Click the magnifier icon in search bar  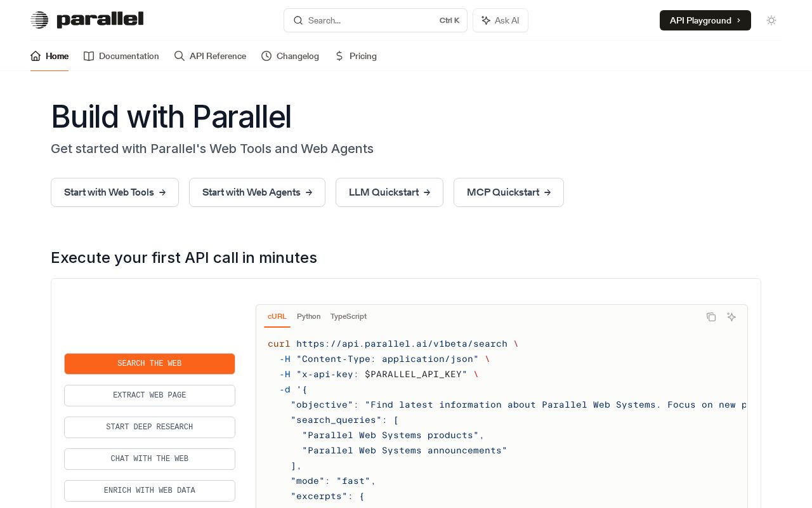pos(298,20)
